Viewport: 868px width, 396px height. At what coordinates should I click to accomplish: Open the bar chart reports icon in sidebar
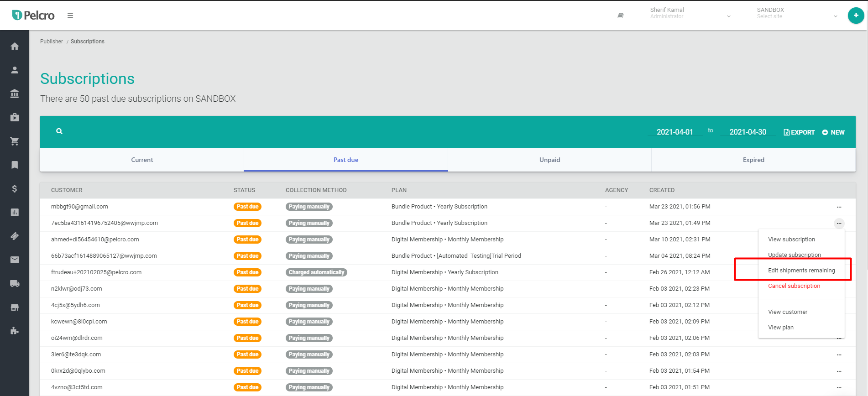[x=15, y=212]
